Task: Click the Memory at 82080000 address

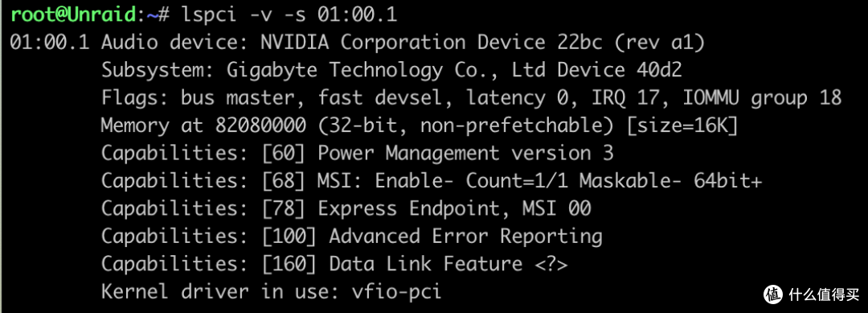Action: (x=203, y=126)
